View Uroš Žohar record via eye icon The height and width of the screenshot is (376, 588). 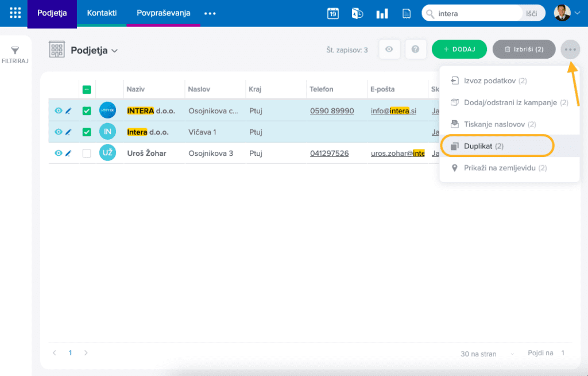coord(58,154)
